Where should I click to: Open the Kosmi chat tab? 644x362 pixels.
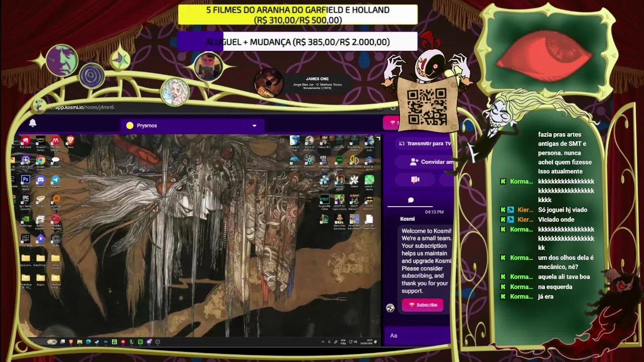click(411, 200)
